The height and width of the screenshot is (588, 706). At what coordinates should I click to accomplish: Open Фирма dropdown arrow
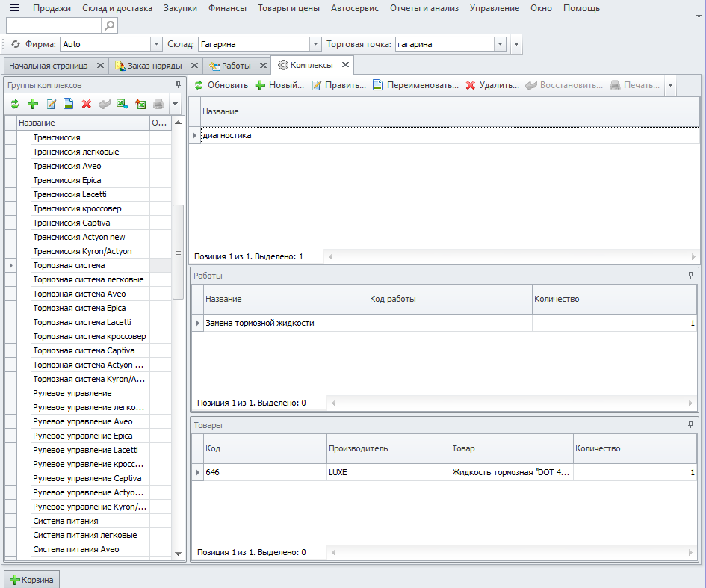click(x=156, y=44)
